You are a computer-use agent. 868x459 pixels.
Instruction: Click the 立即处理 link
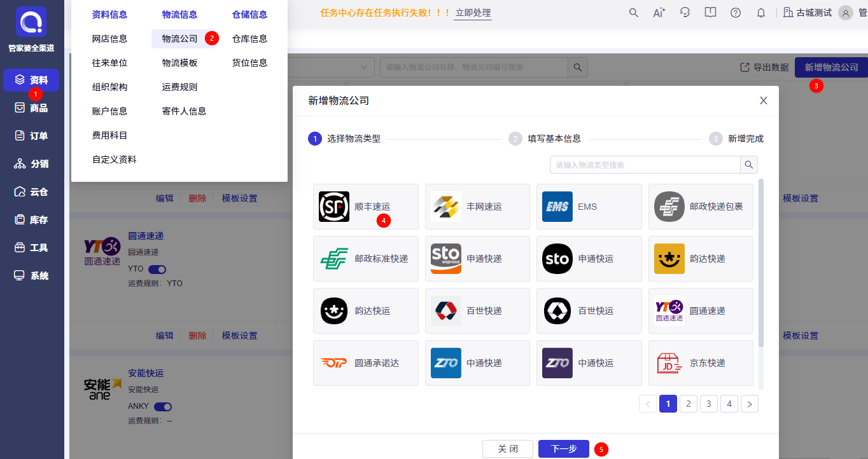click(473, 13)
